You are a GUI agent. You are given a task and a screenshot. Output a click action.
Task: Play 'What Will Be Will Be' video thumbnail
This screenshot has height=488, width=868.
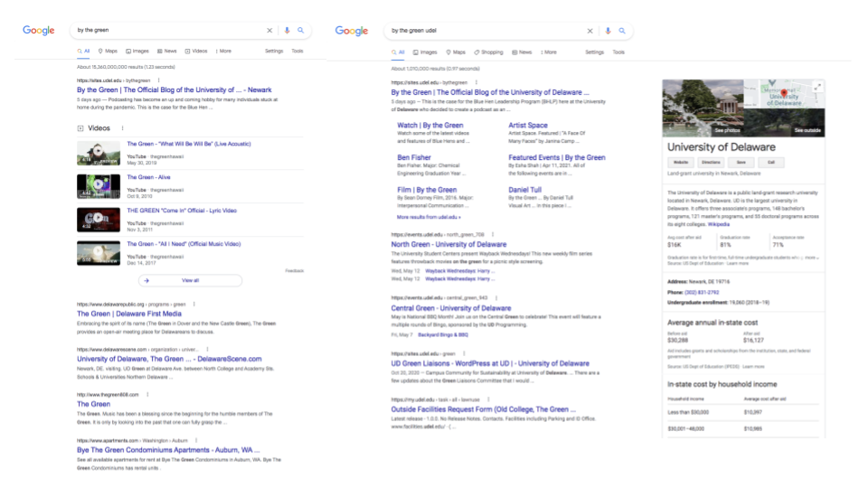pyautogui.click(x=99, y=154)
